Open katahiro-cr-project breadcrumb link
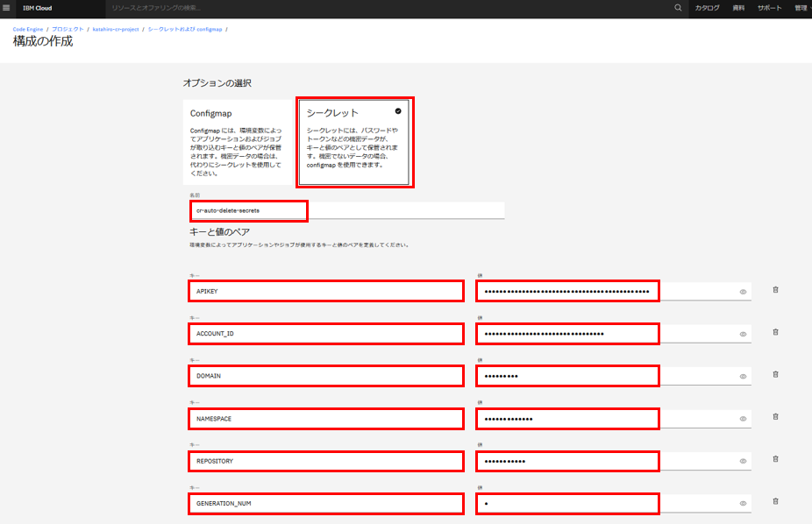812x524 pixels. click(116, 30)
